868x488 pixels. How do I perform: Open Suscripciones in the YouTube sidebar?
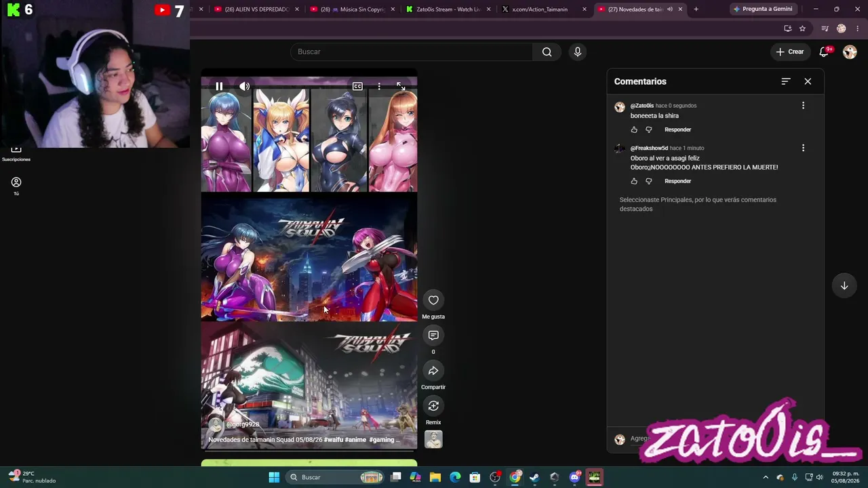16,153
